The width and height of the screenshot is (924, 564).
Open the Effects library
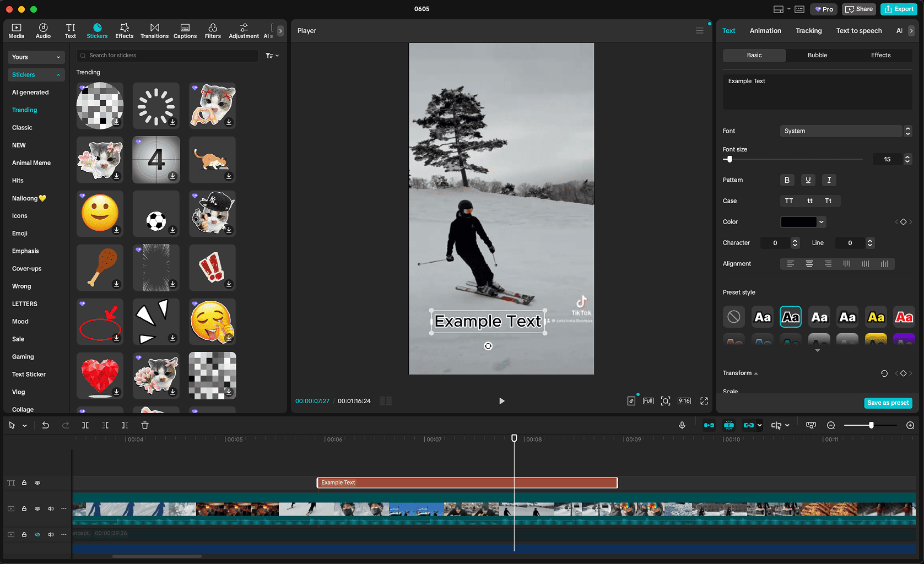tap(124, 31)
